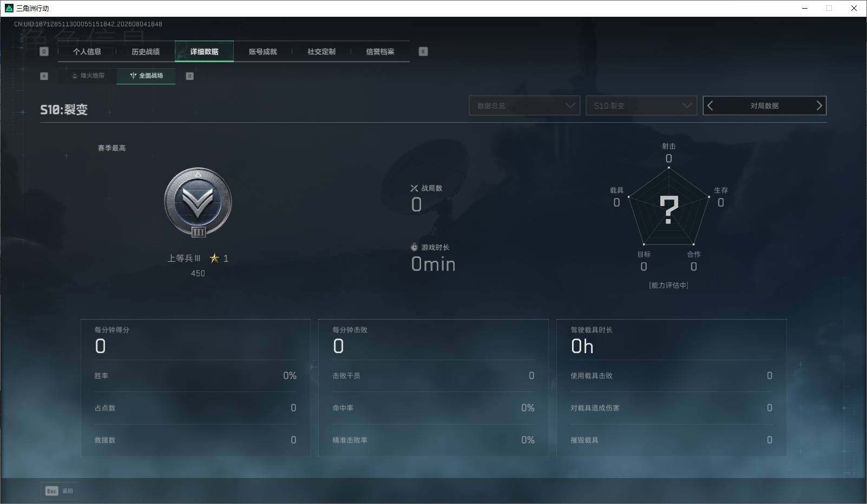Click the gold star icon beside rank
Image resolution: width=867 pixels, height=504 pixels.
pos(214,258)
